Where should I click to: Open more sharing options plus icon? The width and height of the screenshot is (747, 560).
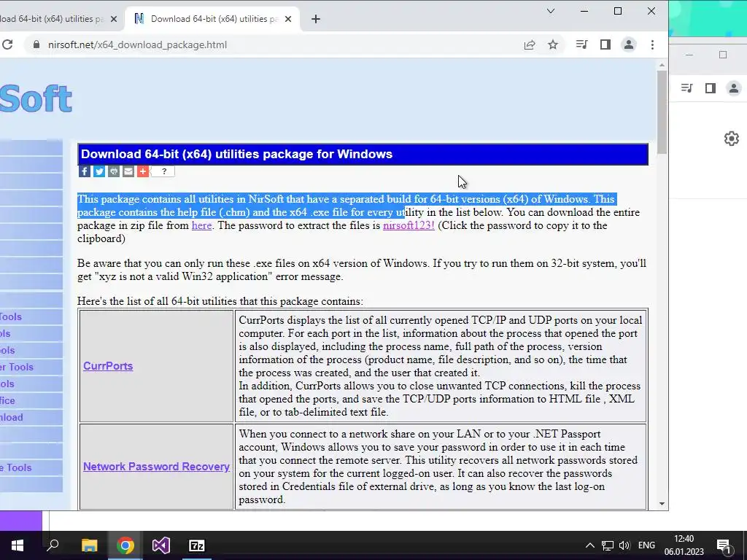143,171
